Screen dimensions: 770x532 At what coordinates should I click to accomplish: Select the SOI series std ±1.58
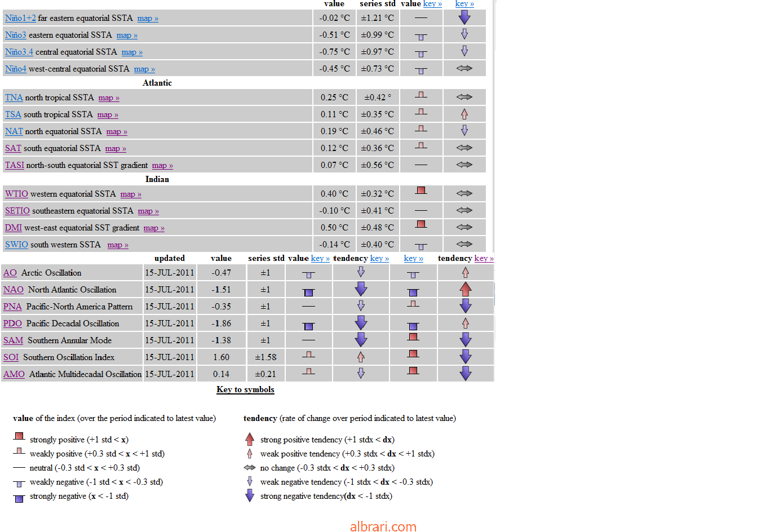266,357
